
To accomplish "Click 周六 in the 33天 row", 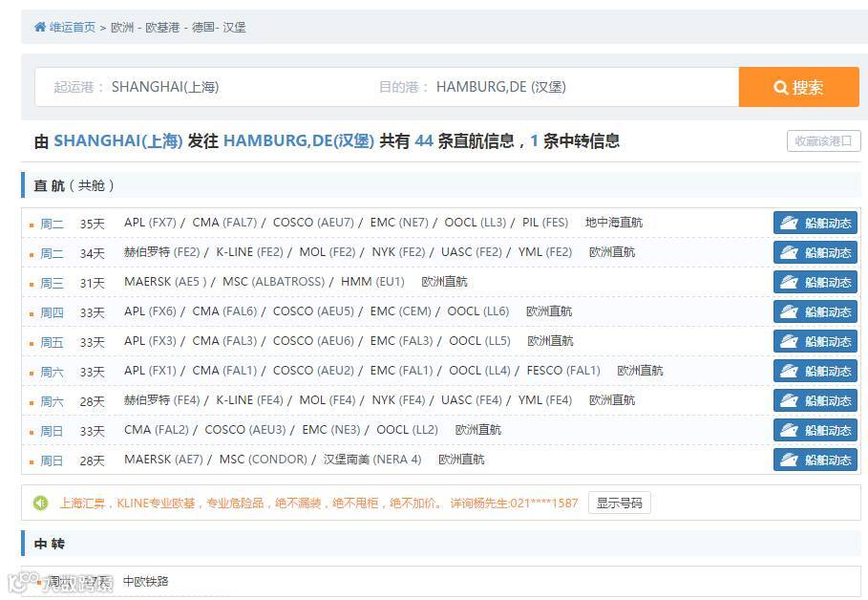I will tap(52, 373).
